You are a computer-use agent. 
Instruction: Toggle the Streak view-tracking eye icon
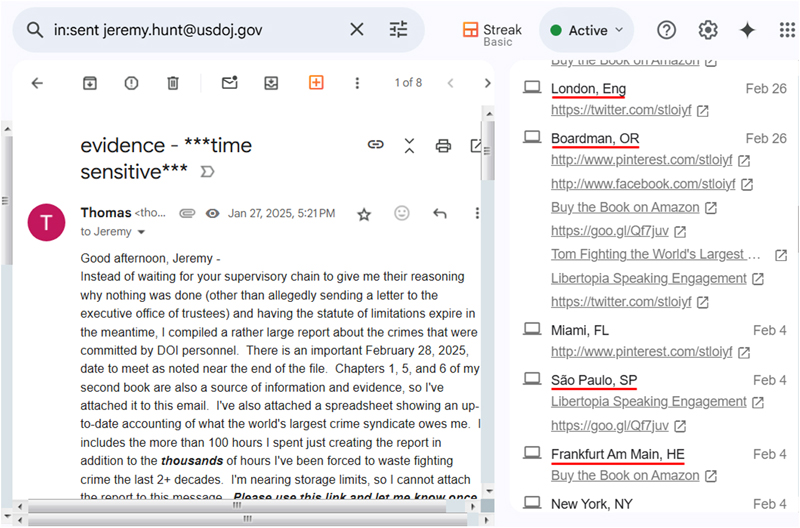pyautogui.click(x=212, y=213)
